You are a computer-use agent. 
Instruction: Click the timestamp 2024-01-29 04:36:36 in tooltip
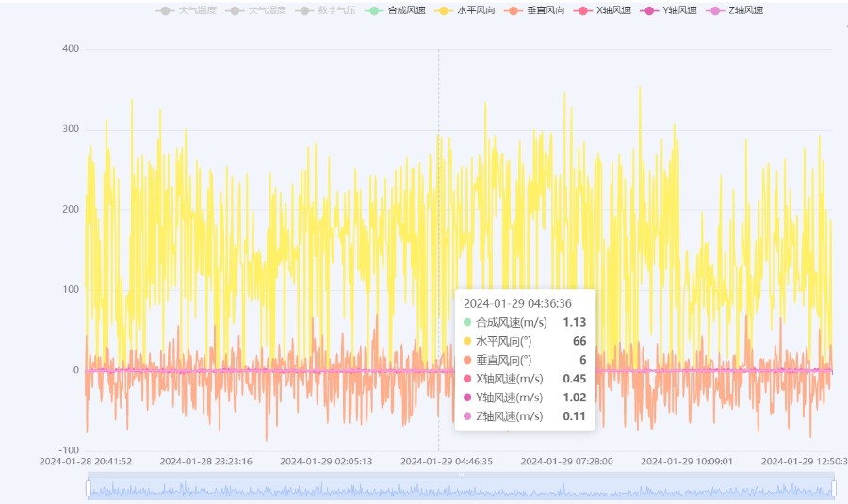click(517, 303)
